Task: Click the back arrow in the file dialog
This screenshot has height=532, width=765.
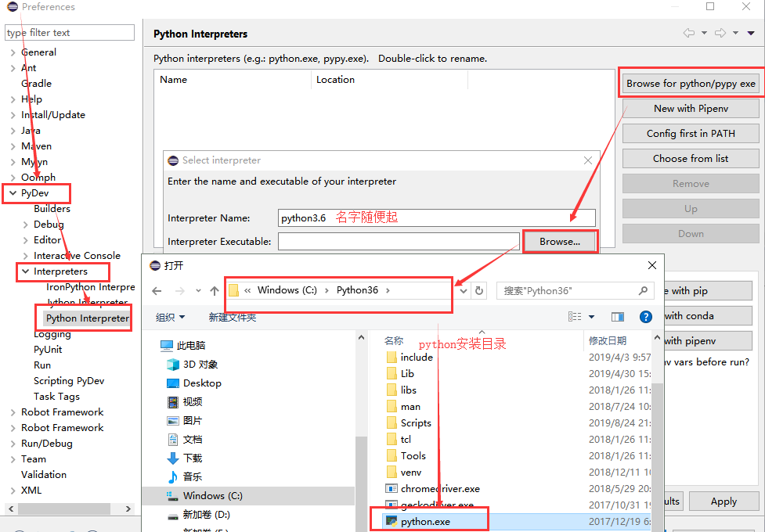Action: pos(157,290)
